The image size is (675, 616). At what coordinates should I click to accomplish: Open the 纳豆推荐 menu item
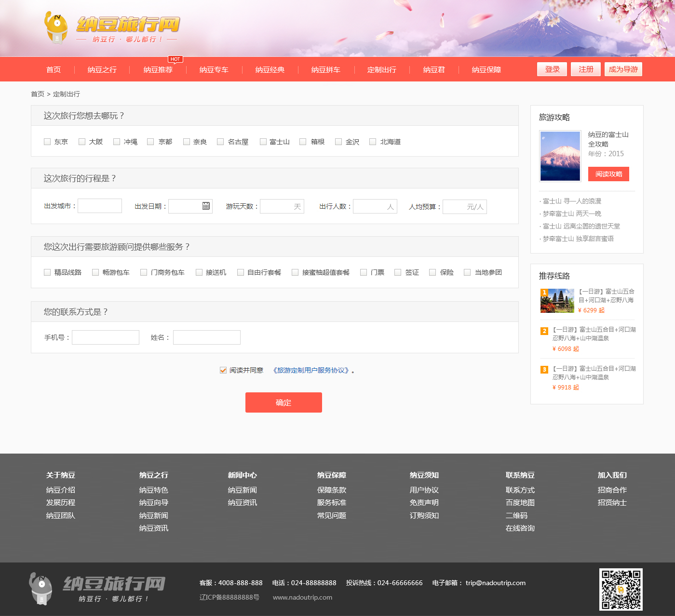click(x=158, y=69)
